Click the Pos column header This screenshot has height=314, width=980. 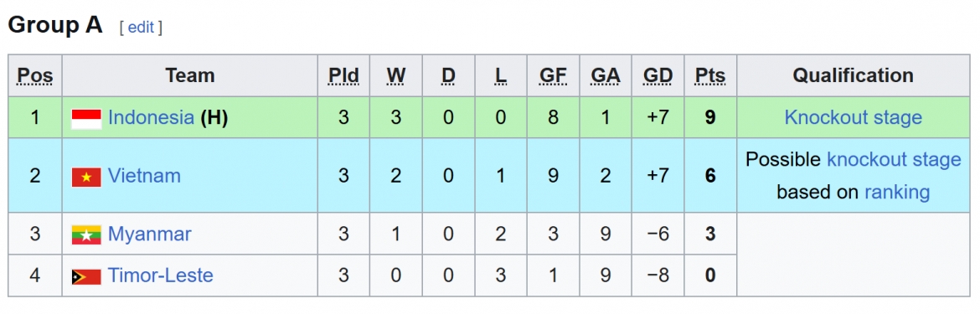click(x=35, y=76)
